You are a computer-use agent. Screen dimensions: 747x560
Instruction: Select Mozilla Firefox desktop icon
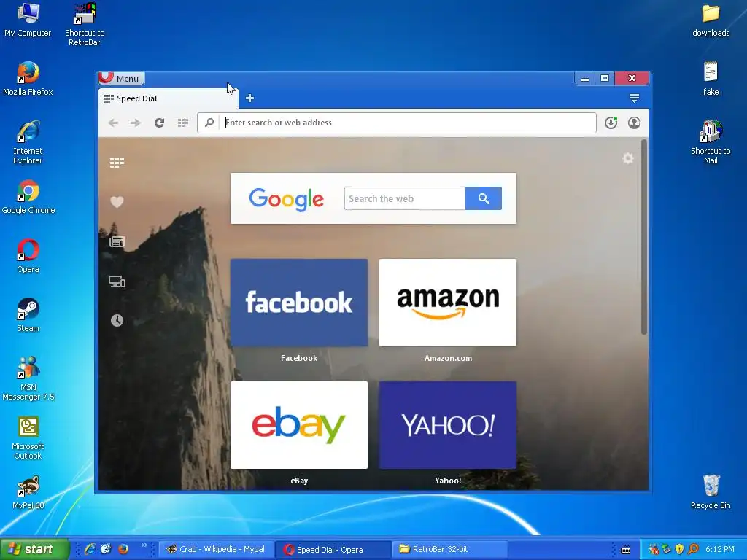[x=28, y=79]
